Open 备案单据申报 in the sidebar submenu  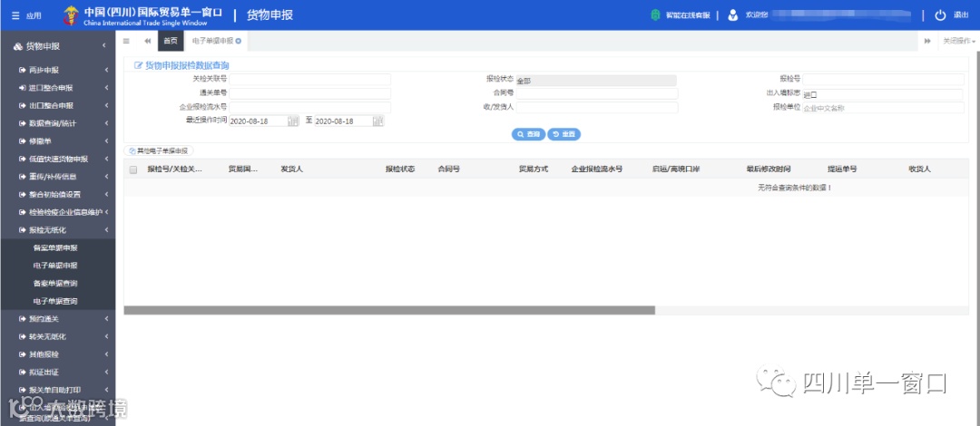(x=57, y=248)
